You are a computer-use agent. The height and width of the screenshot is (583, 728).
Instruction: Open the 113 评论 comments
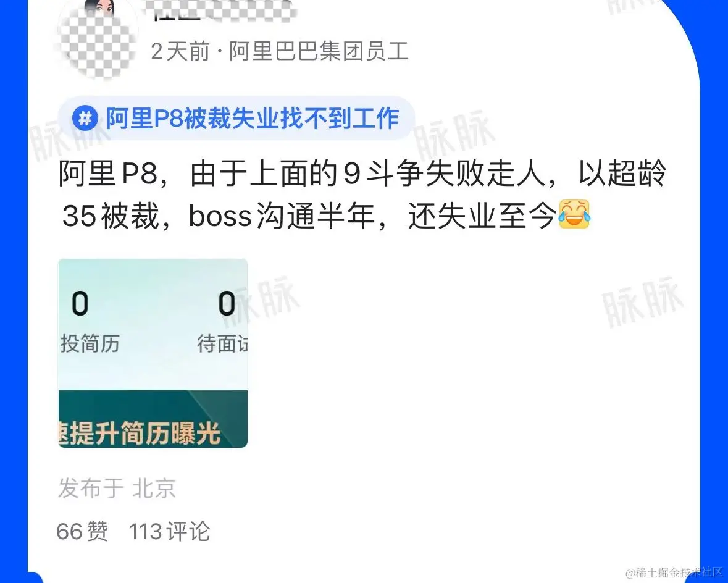click(169, 532)
